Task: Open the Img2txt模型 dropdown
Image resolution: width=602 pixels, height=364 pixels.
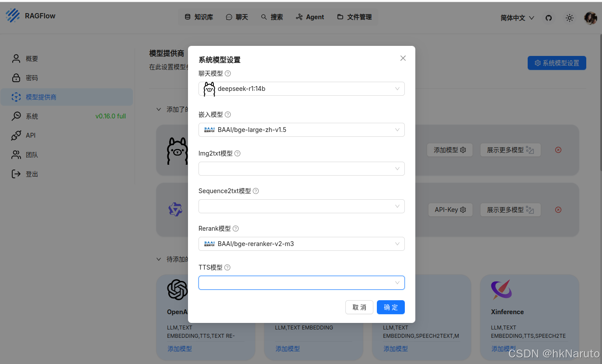Action: pyautogui.click(x=302, y=169)
